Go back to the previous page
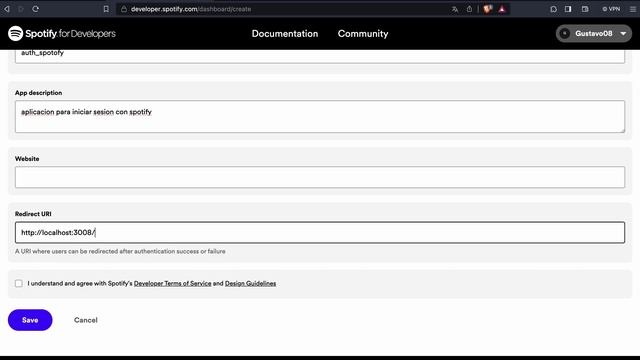 7,9
